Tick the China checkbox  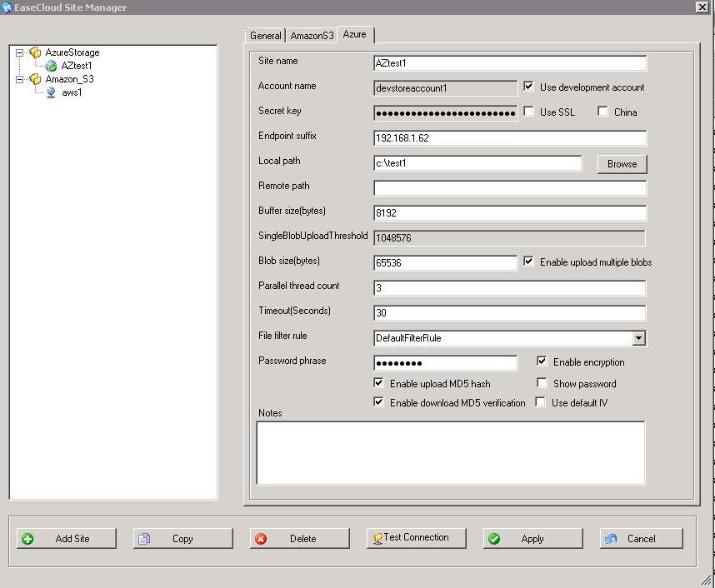(602, 112)
